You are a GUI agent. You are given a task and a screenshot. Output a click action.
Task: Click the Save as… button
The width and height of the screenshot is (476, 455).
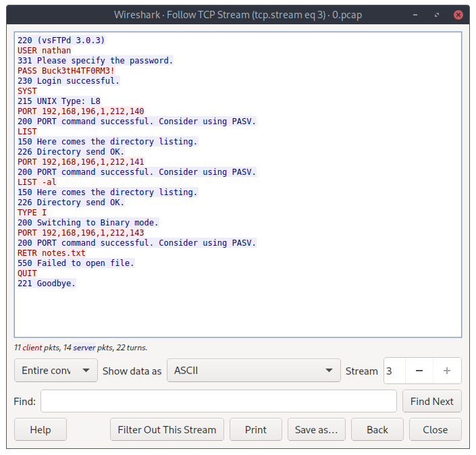pyautogui.click(x=317, y=429)
